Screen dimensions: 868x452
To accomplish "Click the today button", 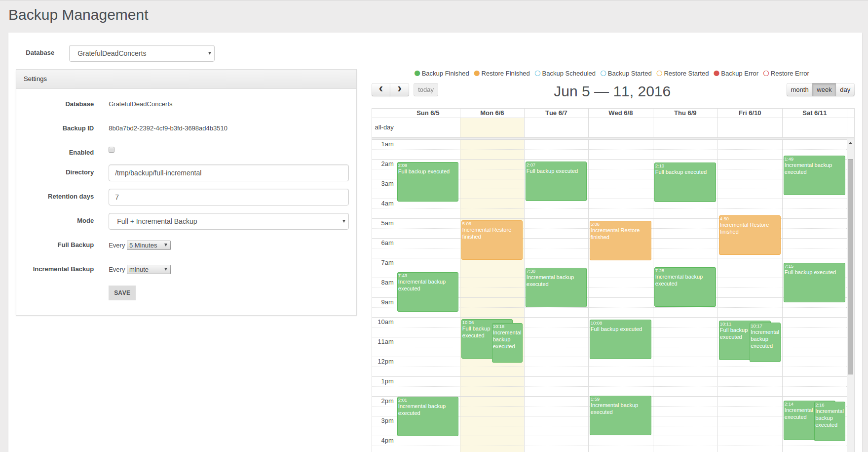I will (x=425, y=90).
